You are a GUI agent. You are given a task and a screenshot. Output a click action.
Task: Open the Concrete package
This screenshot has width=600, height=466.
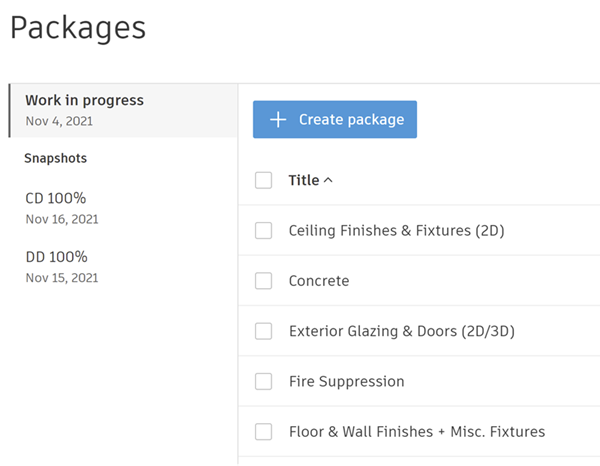tap(319, 281)
